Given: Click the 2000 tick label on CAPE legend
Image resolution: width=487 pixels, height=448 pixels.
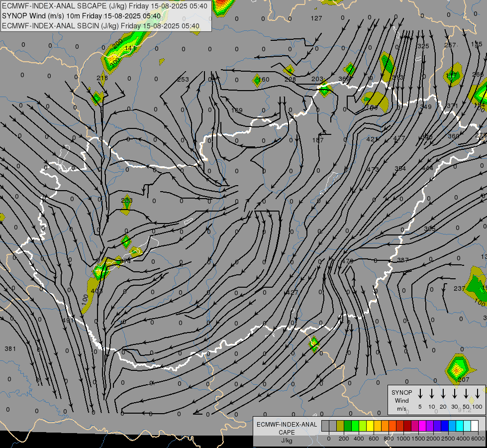Looking at the screenshot, I should pos(433,439).
